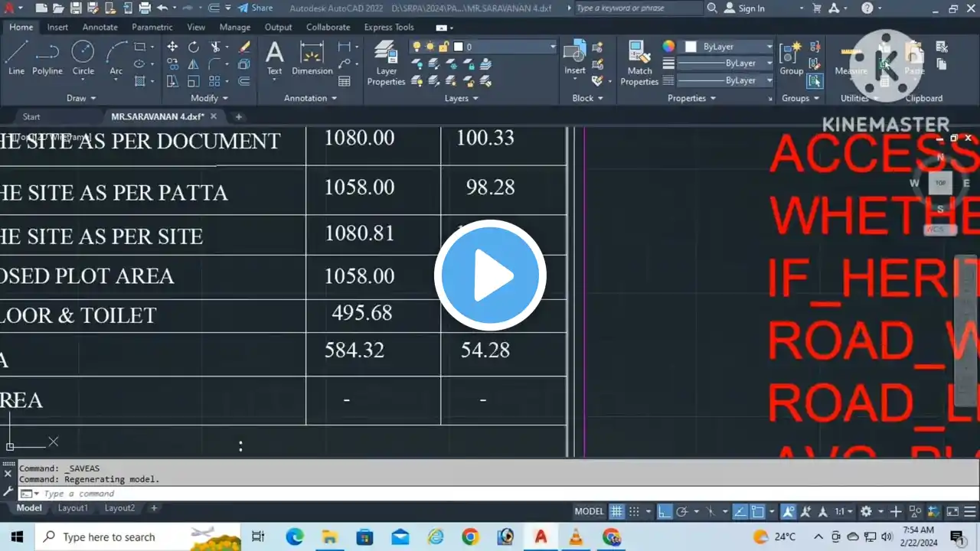980x551 pixels.
Task: Activate the Dimension tool
Action: pyautogui.click(x=312, y=57)
